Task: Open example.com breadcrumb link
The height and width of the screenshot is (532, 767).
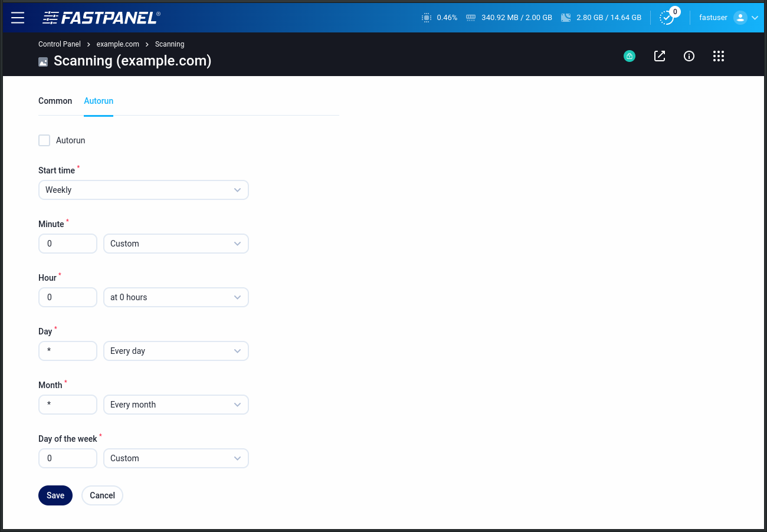Action: point(118,44)
